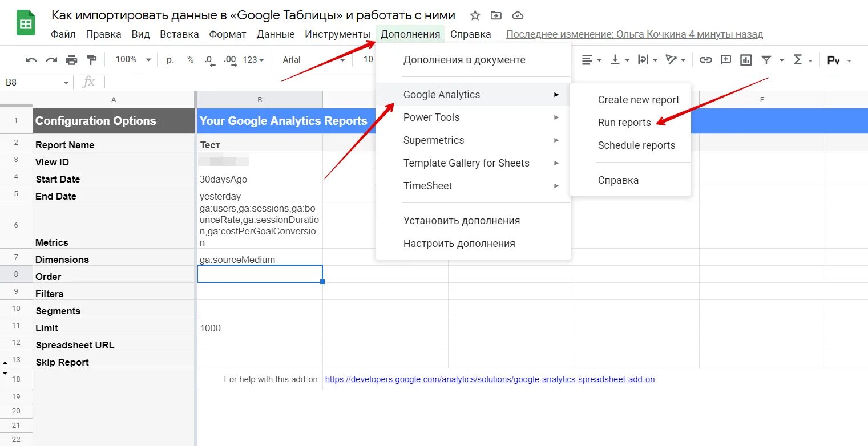Open the Данные menu

[276, 34]
